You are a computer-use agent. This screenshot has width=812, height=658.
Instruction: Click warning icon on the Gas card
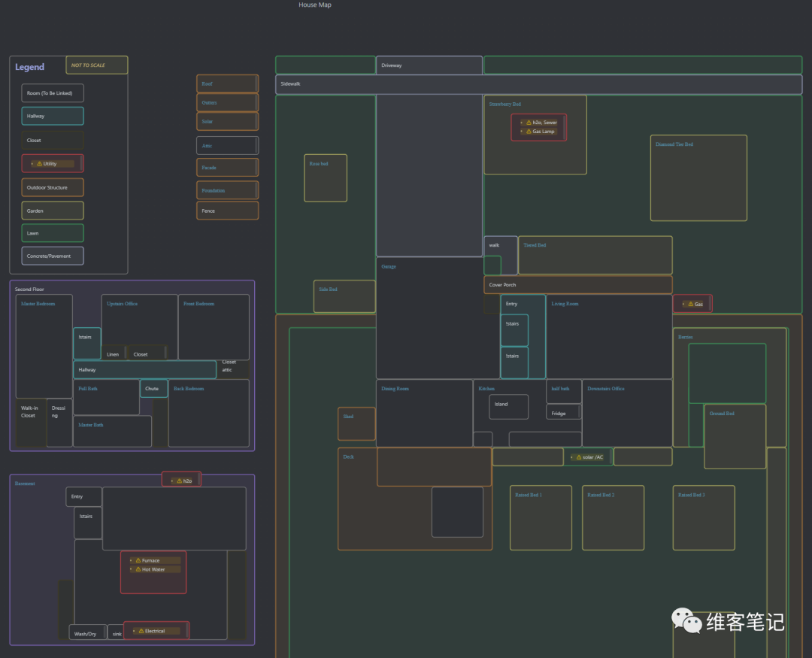690,304
